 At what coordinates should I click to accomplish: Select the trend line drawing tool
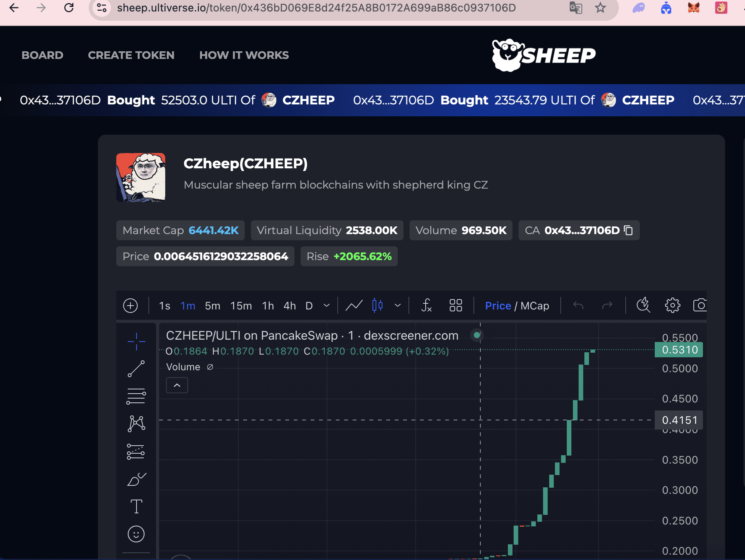coord(136,369)
